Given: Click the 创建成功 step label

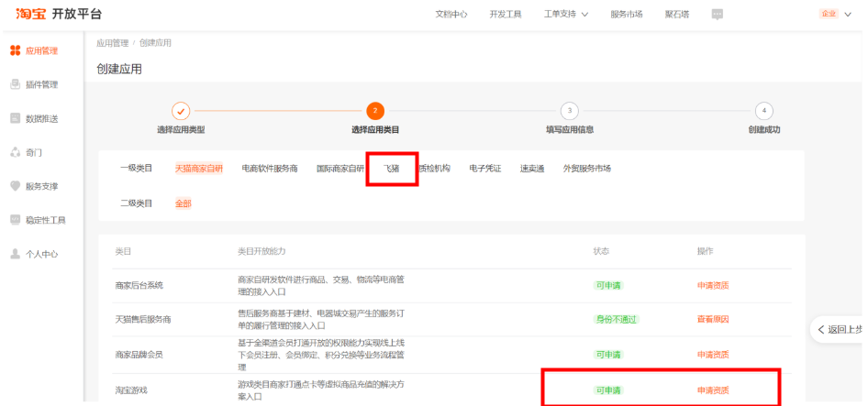Looking at the screenshot, I should pyautogui.click(x=764, y=130).
